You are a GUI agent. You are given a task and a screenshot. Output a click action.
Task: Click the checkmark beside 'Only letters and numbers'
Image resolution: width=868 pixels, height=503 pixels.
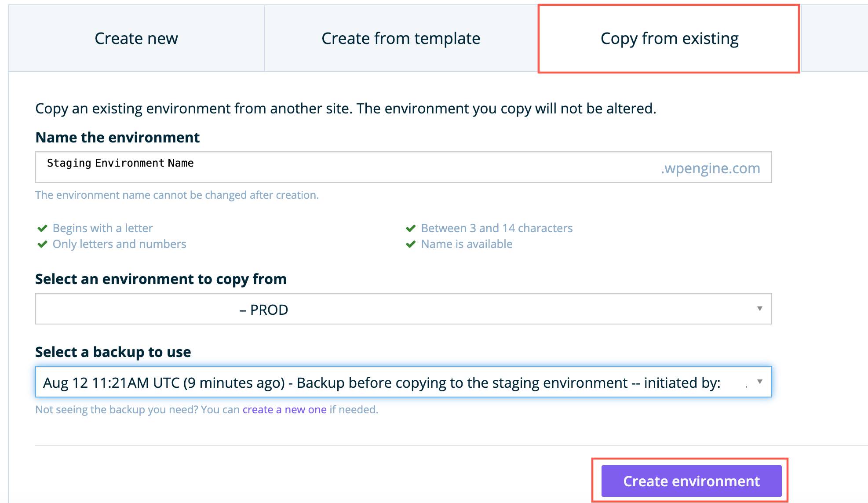43,244
